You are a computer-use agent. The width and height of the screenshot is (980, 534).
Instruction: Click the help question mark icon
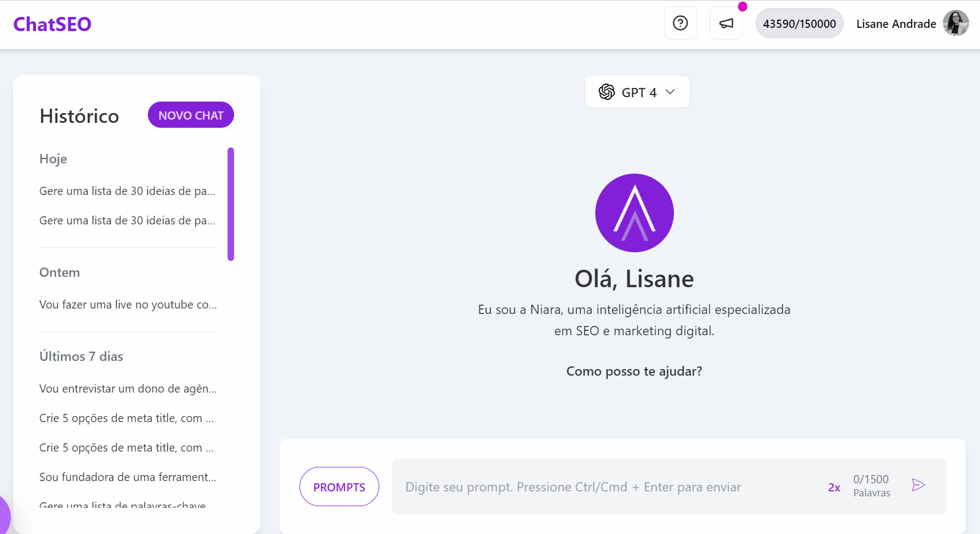pyautogui.click(x=680, y=23)
